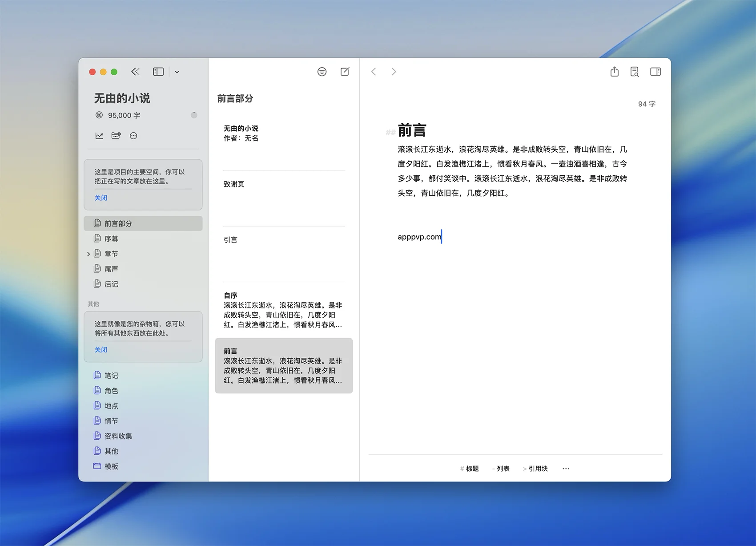
Task: Close the main space hint via 关闭
Action: 101,198
